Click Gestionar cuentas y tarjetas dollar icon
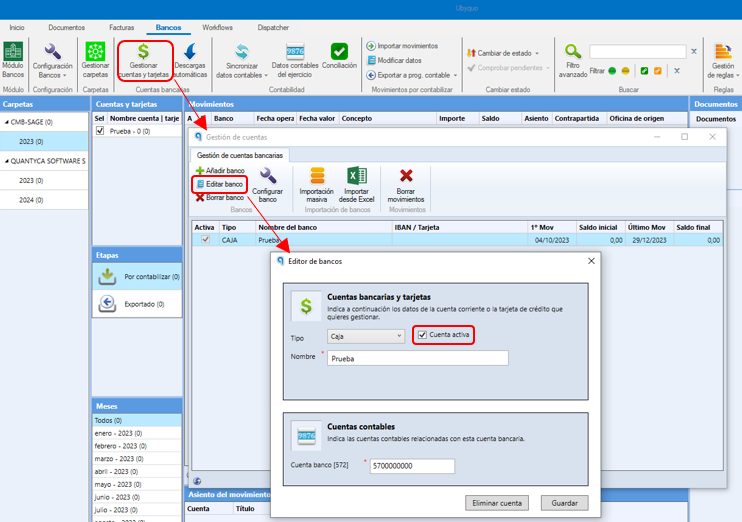Screen dimensions: 742x522 (143, 52)
